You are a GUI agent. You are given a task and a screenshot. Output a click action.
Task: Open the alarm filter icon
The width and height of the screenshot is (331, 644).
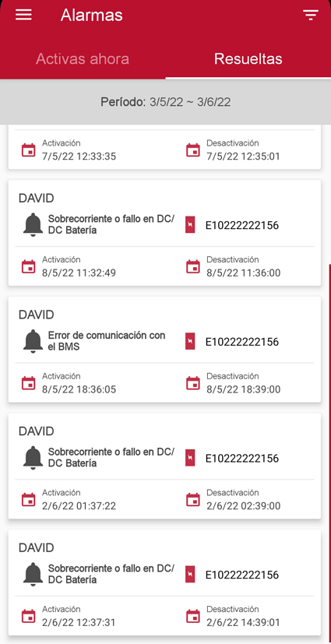[311, 16]
